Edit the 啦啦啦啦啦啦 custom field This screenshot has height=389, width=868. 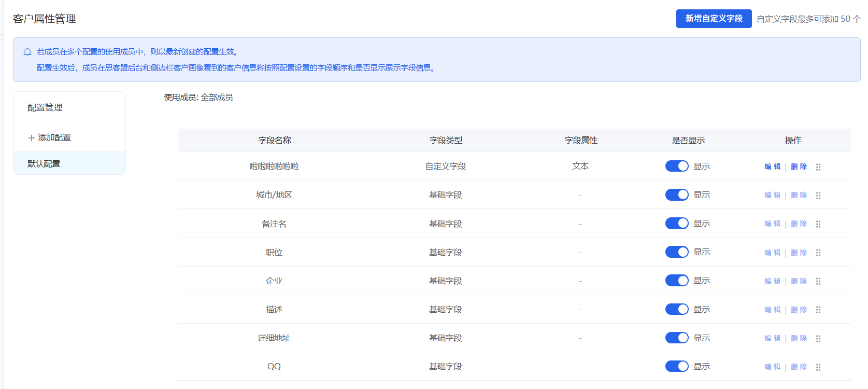click(772, 166)
